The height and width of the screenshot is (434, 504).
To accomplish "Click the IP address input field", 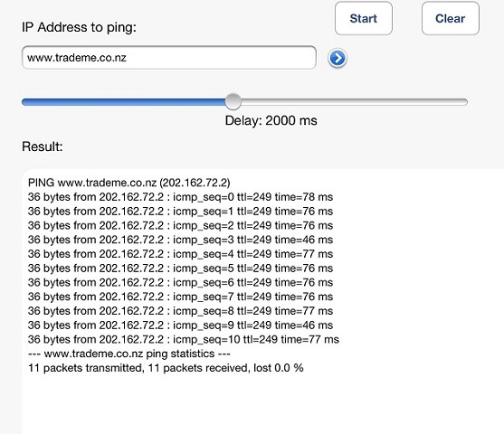I will click(x=169, y=58).
